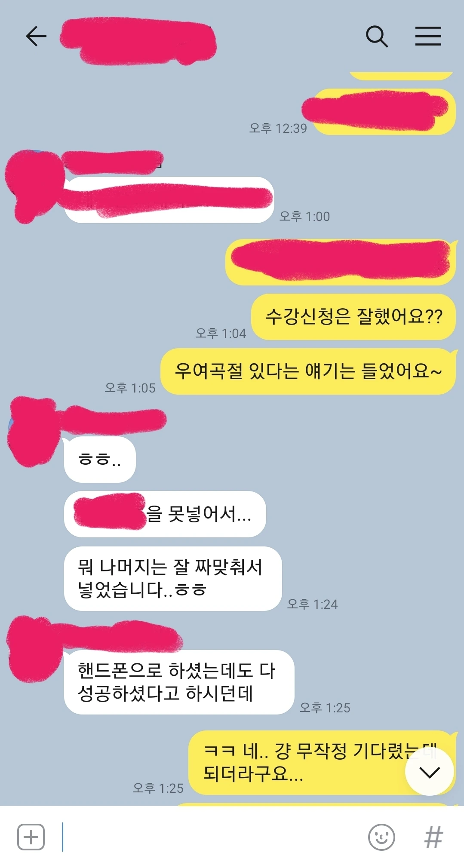Viewport: 464px width, 868px height.
Task: Go back using the arrow icon
Action: [x=36, y=36]
